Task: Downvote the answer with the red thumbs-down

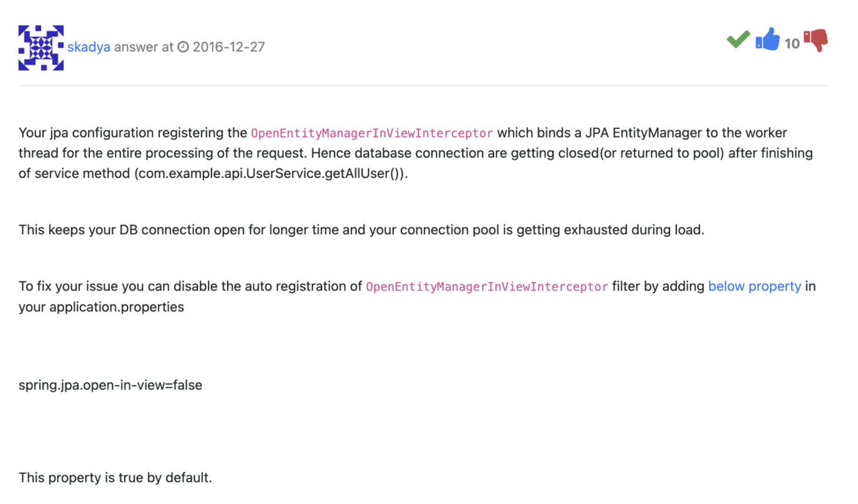Action: 816,41
